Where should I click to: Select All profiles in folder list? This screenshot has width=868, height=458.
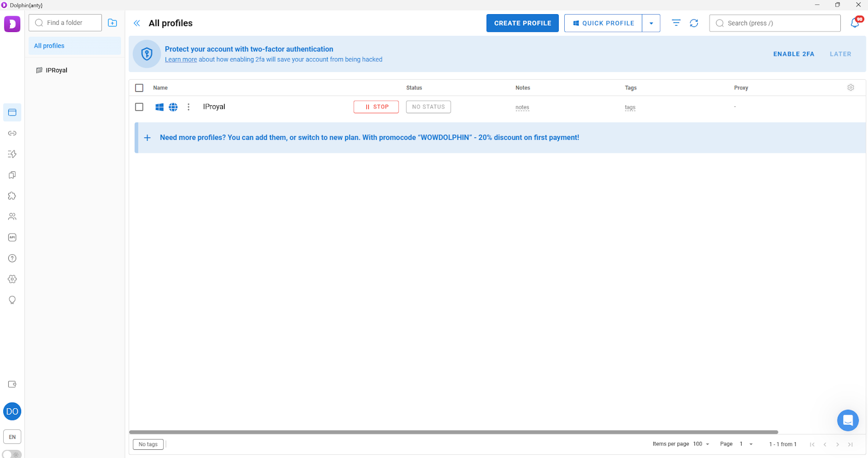[74, 46]
